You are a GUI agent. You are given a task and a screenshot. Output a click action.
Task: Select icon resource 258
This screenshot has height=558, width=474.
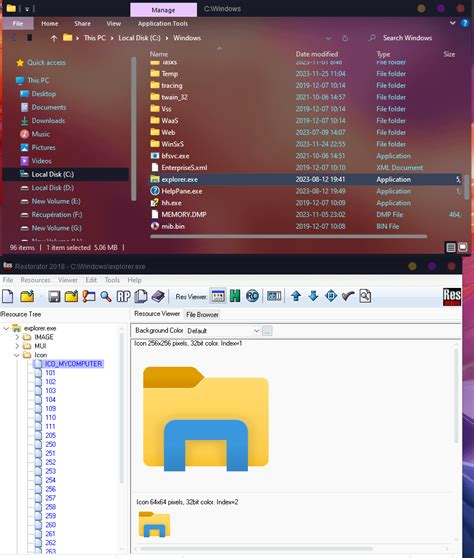tap(51, 507)
